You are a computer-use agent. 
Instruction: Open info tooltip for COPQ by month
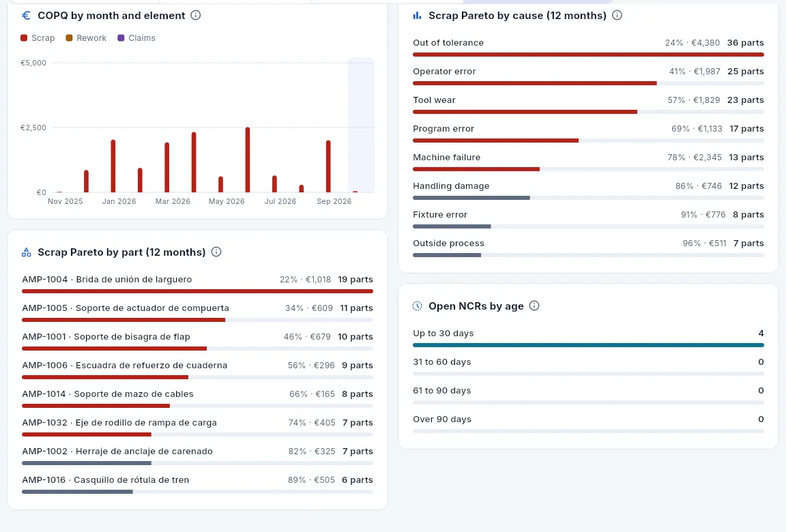pyautogui.click(x=196, y=16)
